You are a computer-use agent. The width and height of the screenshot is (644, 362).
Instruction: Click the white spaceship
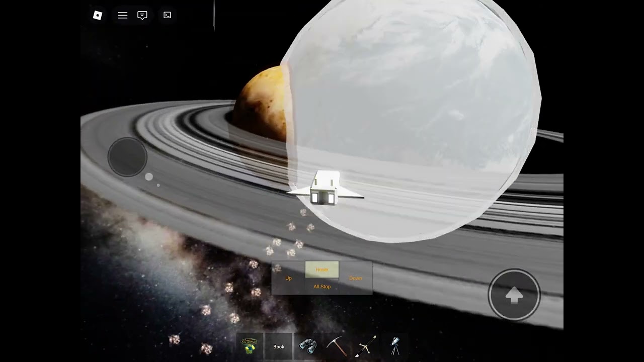[x=325, y=188]
